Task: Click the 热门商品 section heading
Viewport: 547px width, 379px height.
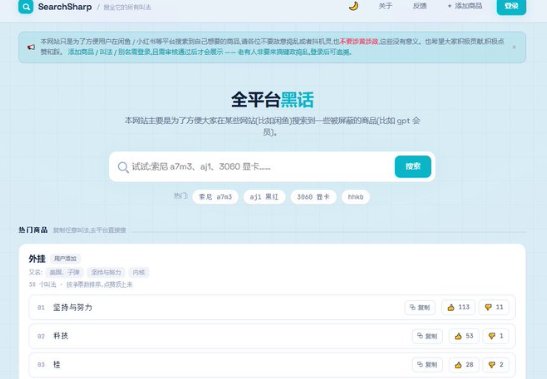Action: click(33, 230)
